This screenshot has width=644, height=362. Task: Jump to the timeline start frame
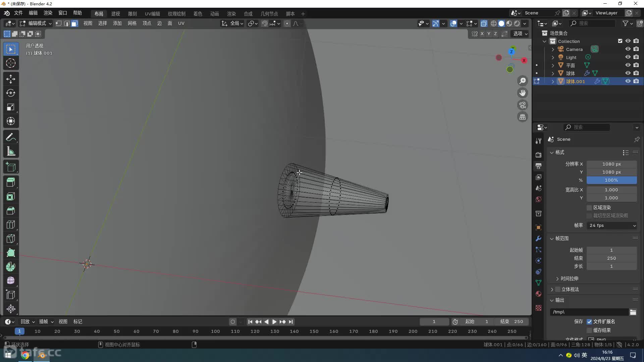point(250,322)
